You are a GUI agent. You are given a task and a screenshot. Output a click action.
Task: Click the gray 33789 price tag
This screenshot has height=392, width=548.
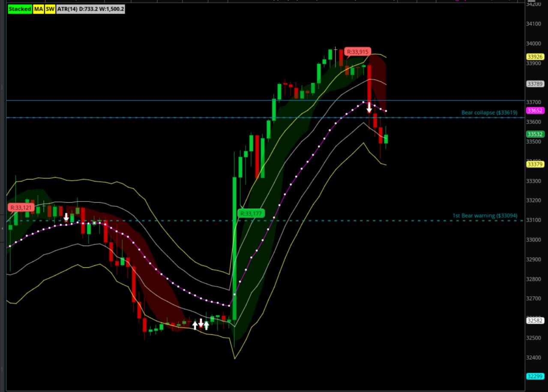(535, 84)
